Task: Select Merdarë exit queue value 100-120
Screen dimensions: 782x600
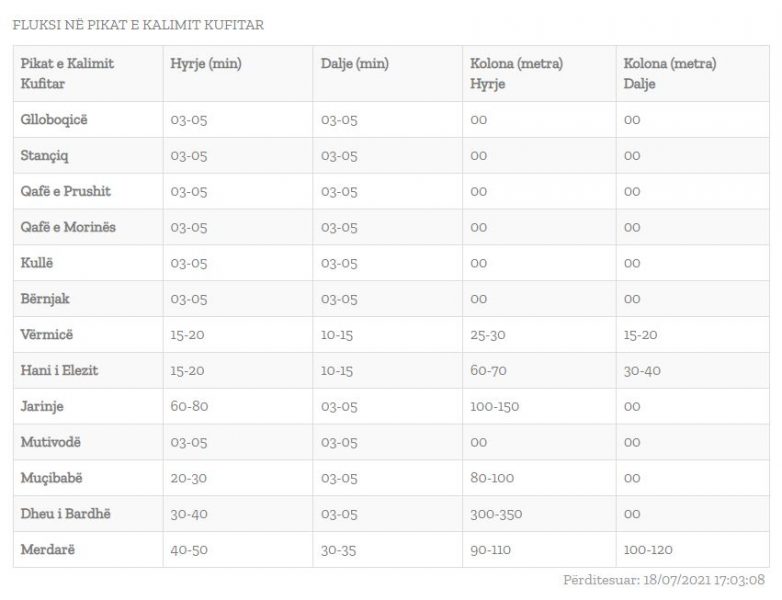Action: (x=648, y=550)
